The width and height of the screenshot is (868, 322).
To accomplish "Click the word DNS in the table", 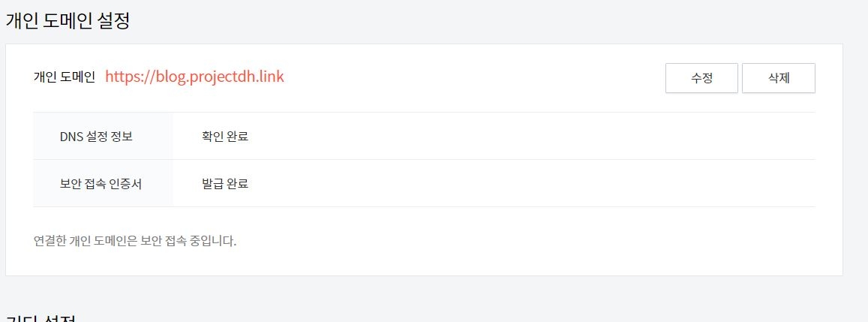I will 71,137.
